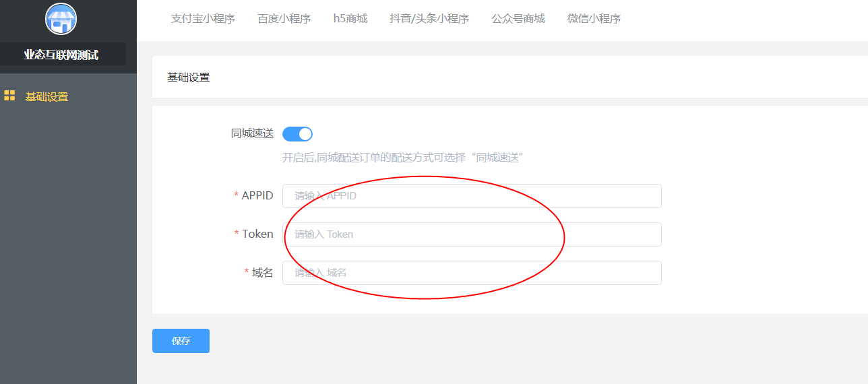Click the APPID field label

[x=257, y=195]
